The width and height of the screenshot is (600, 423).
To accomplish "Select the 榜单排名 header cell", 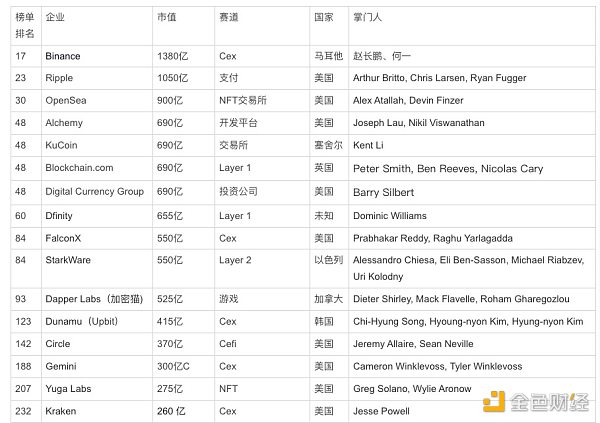I will (x=25, y=26).
